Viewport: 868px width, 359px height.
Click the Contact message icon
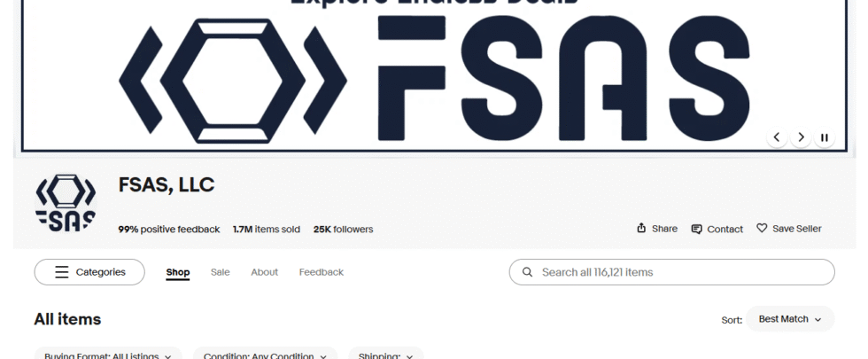pos(696,229)
